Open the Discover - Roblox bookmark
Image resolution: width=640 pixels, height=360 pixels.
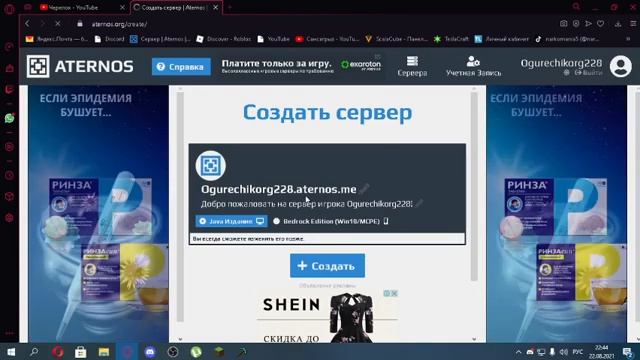tap(224, 39)
